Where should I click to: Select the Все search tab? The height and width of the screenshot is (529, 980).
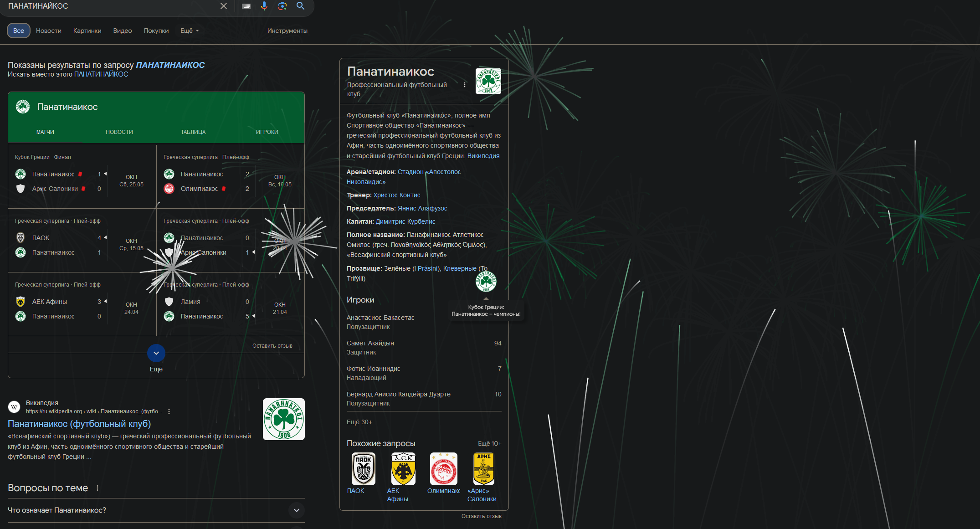click(x=19, y=31)
